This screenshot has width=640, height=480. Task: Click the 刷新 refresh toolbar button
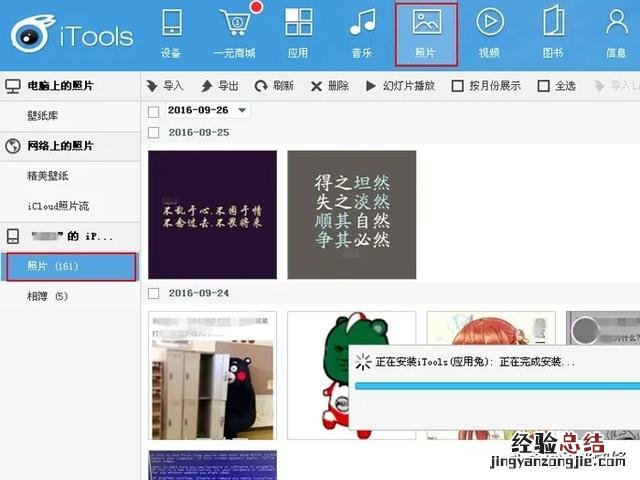pyautogui.click(x=274, y=86)
